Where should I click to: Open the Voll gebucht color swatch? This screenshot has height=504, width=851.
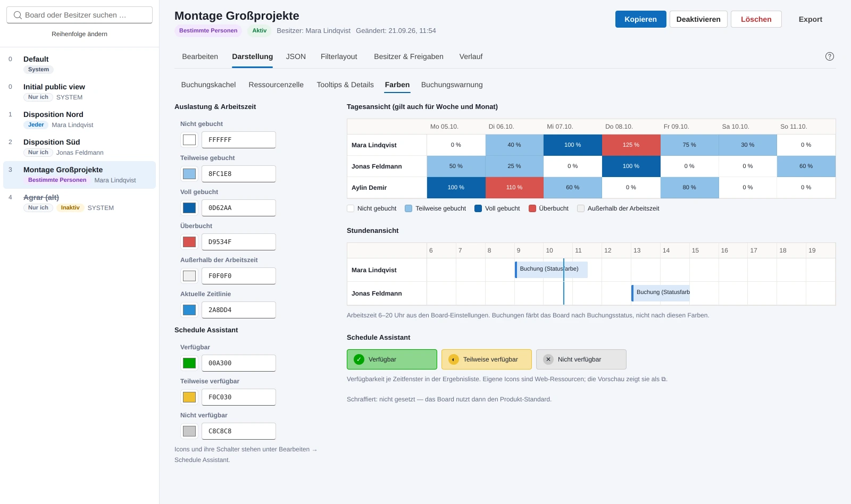189,208
